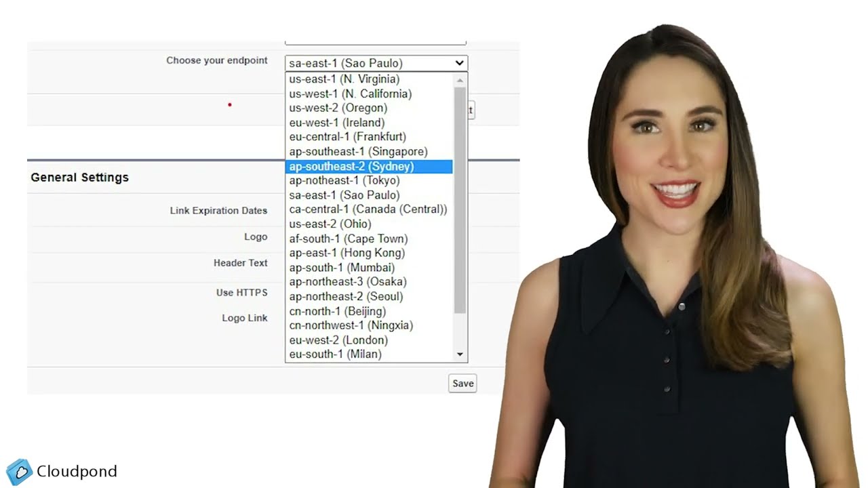Click the dropdown list scroll-down arrow

point(460,354)
